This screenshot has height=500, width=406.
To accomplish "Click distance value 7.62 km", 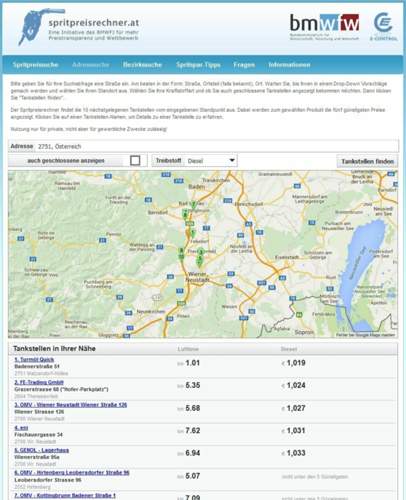I will (192, 431).
